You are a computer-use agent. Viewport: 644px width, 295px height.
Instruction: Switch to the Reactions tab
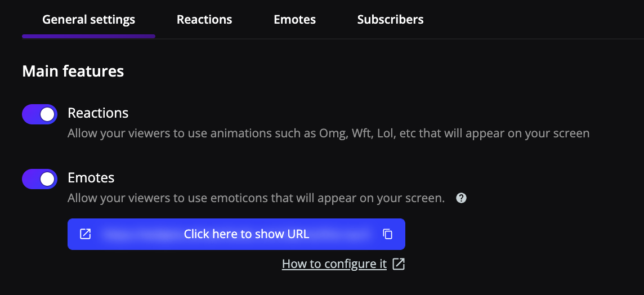[x=204, y=19]
